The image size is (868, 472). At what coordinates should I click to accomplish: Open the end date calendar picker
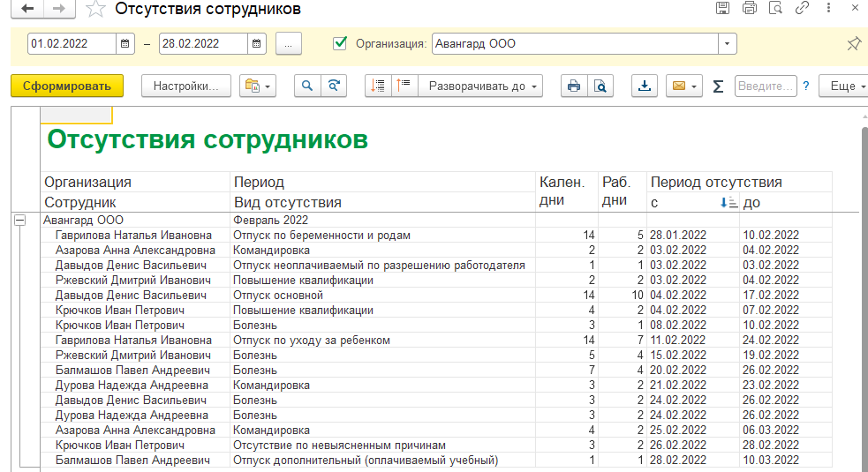(256, 43)
